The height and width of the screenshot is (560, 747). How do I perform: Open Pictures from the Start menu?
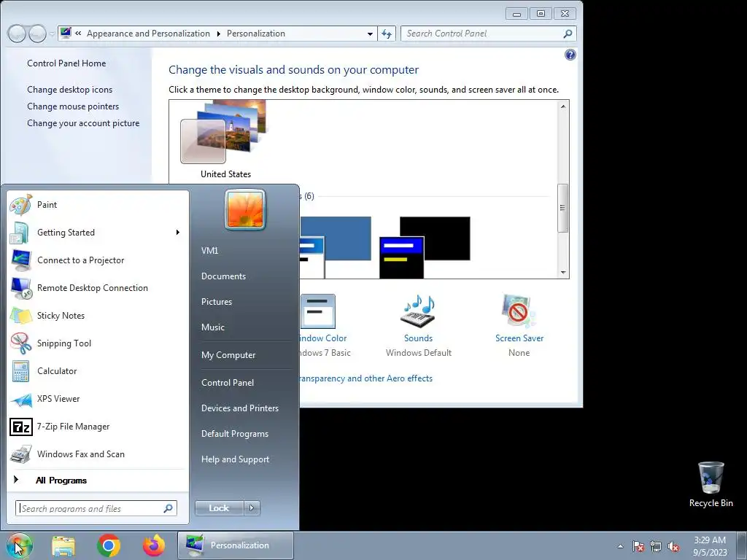[x=217, y=302]
